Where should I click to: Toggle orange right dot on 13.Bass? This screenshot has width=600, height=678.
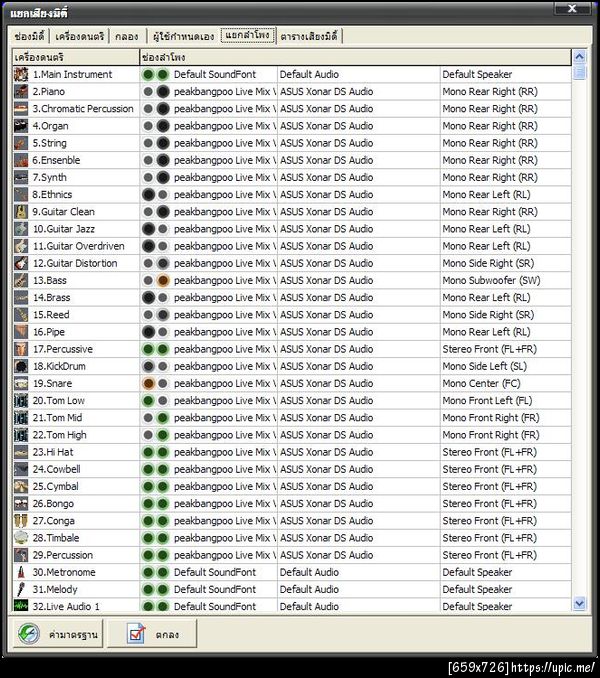pyautogui.click(x=163, y=280)
